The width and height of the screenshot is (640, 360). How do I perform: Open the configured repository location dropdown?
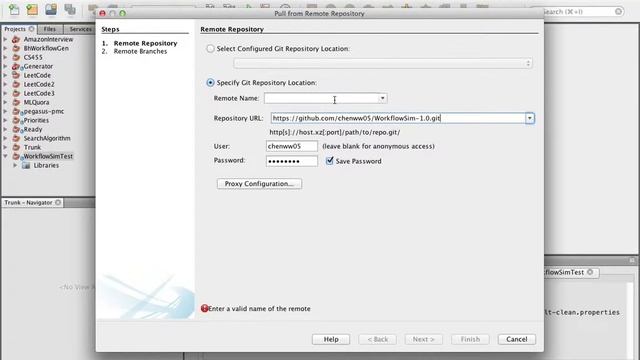point(383,63)
